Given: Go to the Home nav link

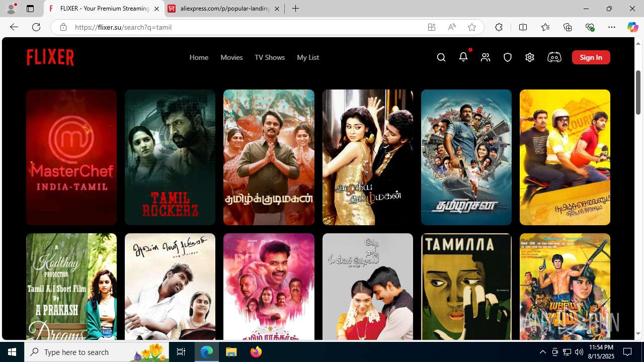Looking at the screenshot, I should (x=199, y=57).
